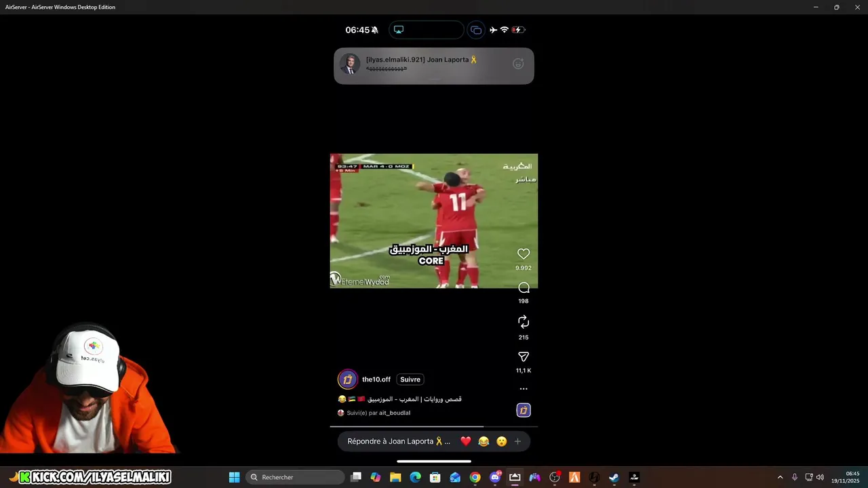
Task: Open Task View from taskbar
Action: (x=356, y=477)
